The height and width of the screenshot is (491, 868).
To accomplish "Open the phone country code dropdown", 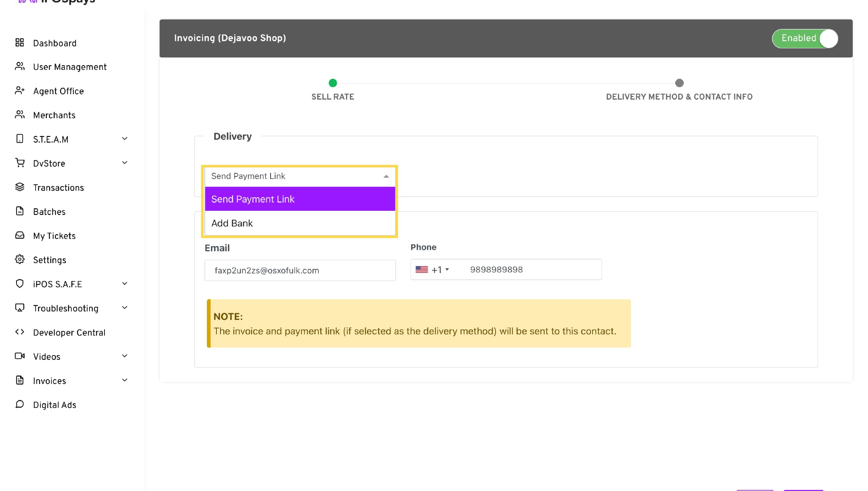I will (432, 270).
